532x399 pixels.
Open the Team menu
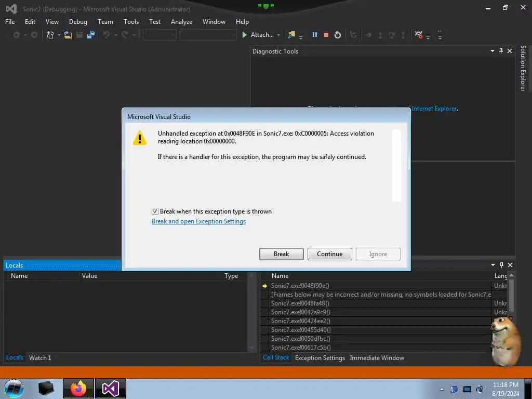point(105,22)
